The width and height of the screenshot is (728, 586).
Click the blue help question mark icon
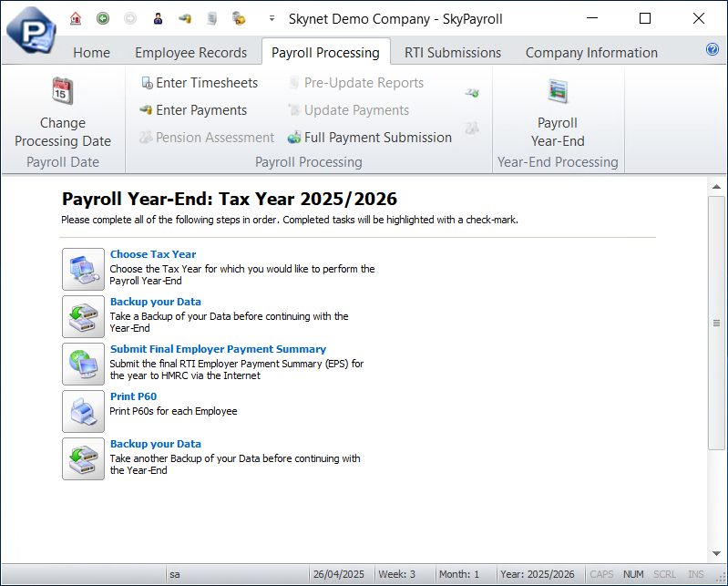(x=713, y=50)
